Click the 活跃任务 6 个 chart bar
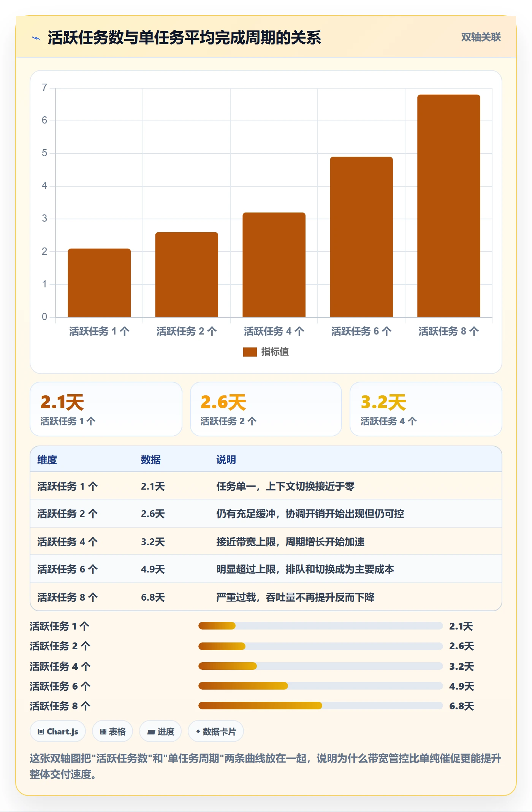This screenshot has width=532, height=812. (361, 237)
